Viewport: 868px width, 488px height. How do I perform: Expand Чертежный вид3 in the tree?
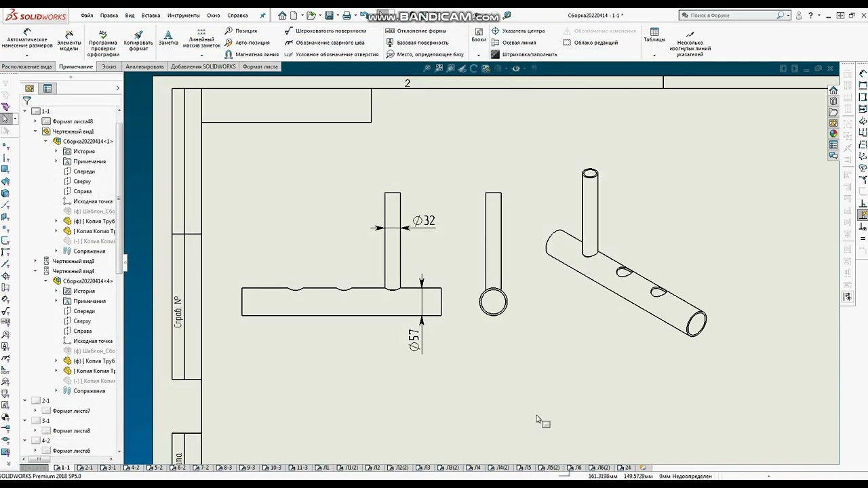[x=35, y=261]
